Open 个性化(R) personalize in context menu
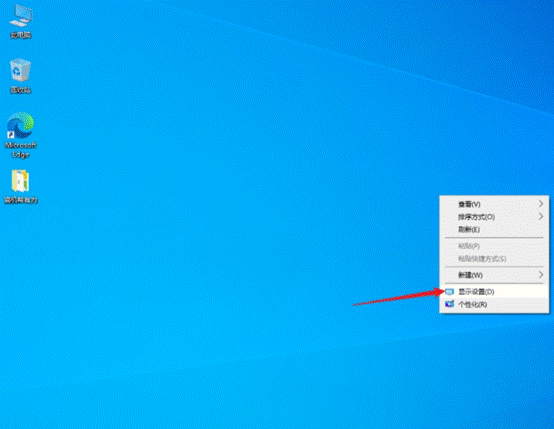The height and width of the screenshot is (429, 554). tap(494, 304)
